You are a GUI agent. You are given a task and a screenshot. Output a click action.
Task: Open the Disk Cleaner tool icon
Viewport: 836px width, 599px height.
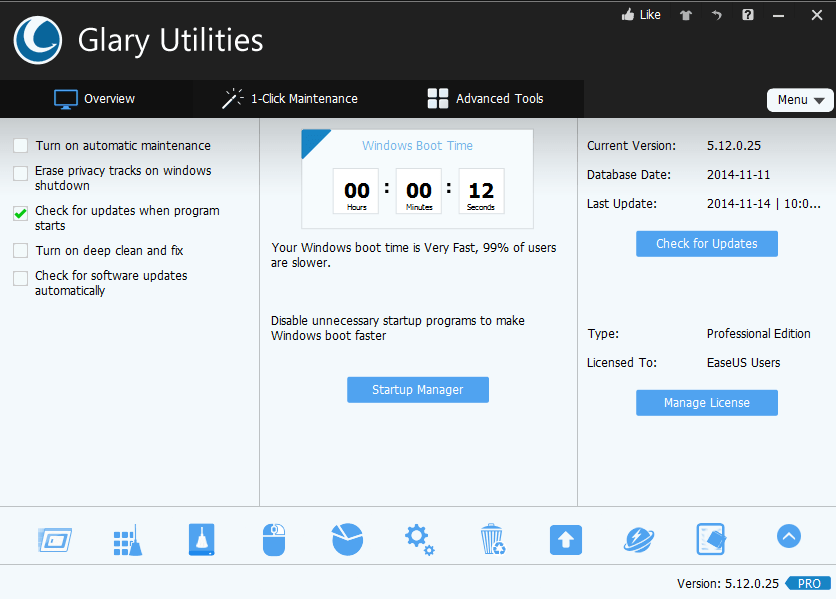pyautogui.click(x=201, y=540)
